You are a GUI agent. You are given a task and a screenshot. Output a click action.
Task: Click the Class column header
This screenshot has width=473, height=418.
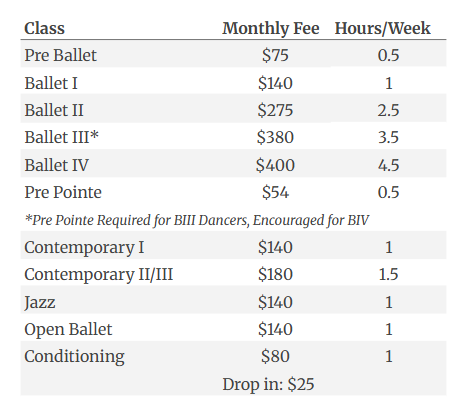point(44,28)
